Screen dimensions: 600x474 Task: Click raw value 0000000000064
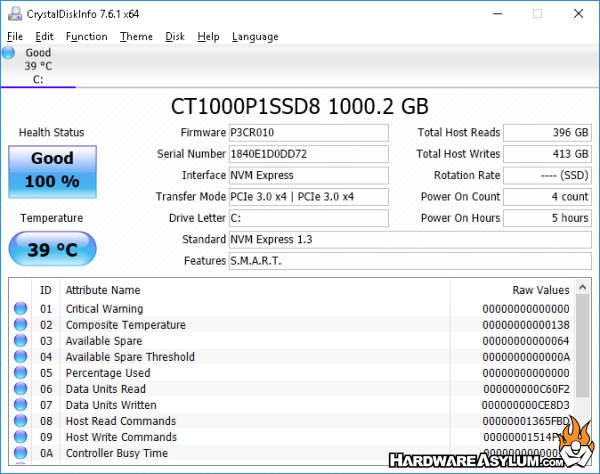pyautogui.click(x=526, y=341)
